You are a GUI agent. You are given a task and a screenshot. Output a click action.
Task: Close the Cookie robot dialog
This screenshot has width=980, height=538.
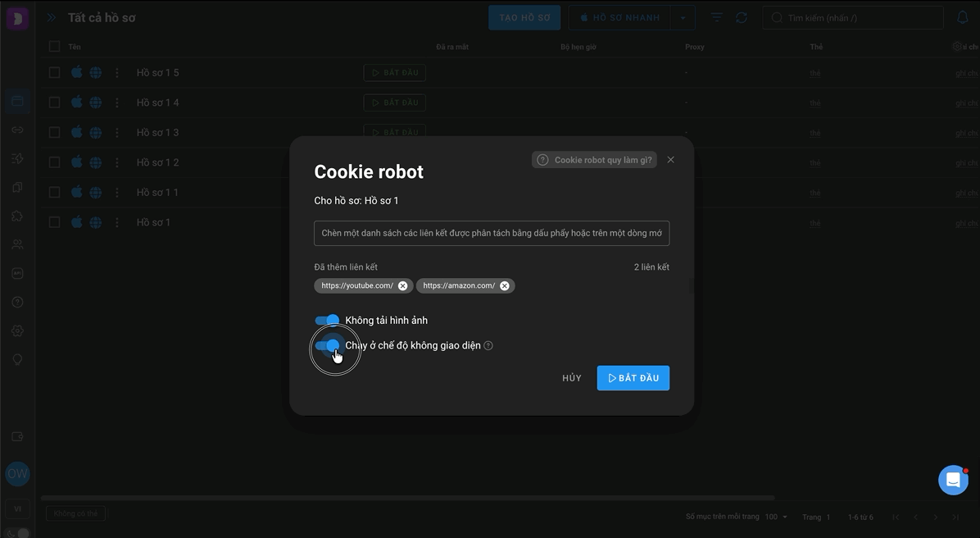click(670, 160)
